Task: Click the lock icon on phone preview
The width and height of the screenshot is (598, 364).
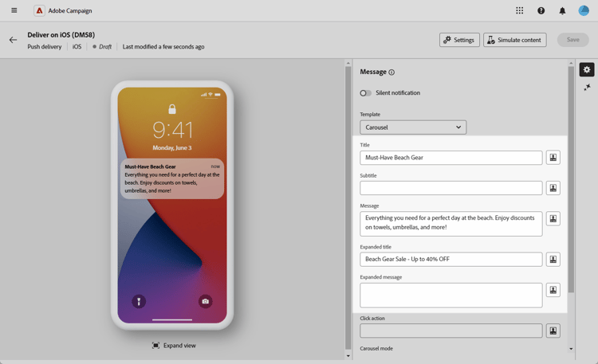Action: [x=172, y=109]
